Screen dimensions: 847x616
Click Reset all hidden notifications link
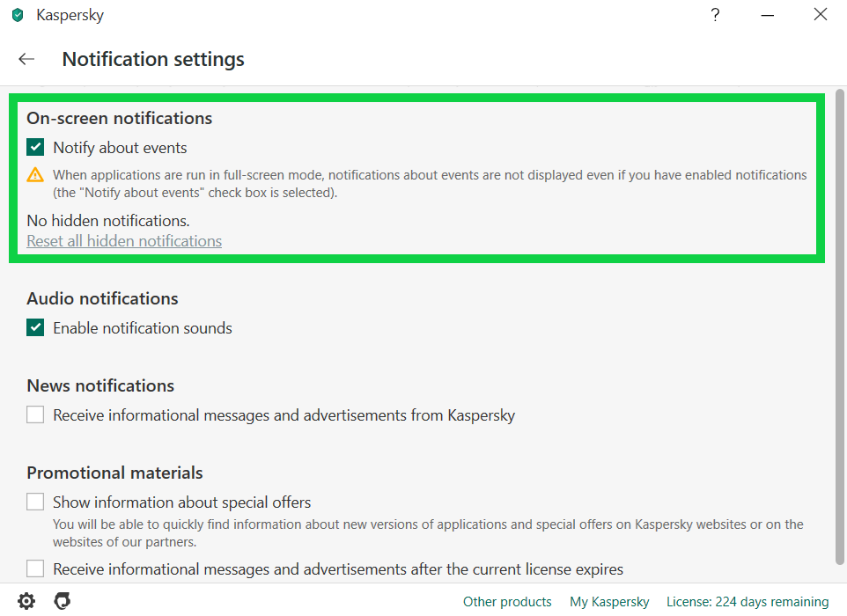tap(124, 241)
